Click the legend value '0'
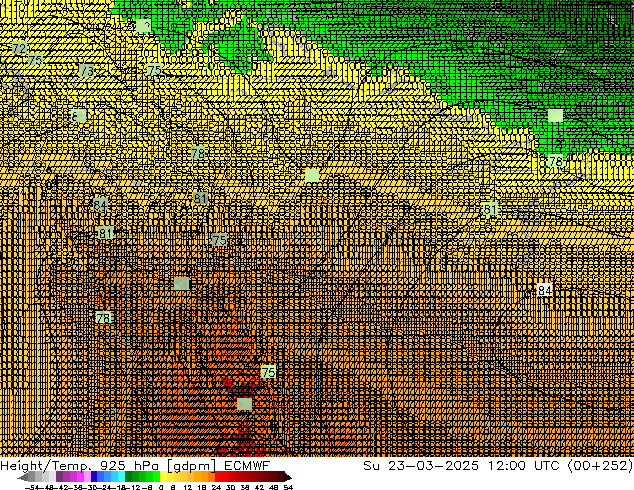The image size is (634, 490). coord(161,487)
